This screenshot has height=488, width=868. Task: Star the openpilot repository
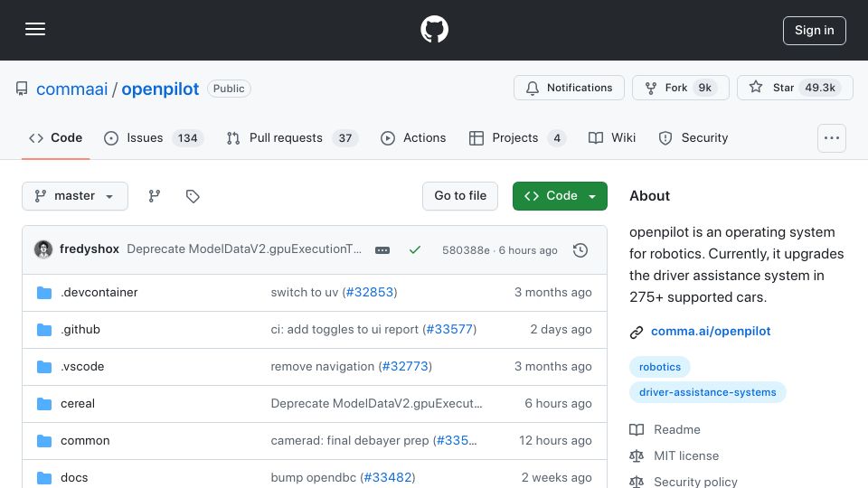click(795, 88)
